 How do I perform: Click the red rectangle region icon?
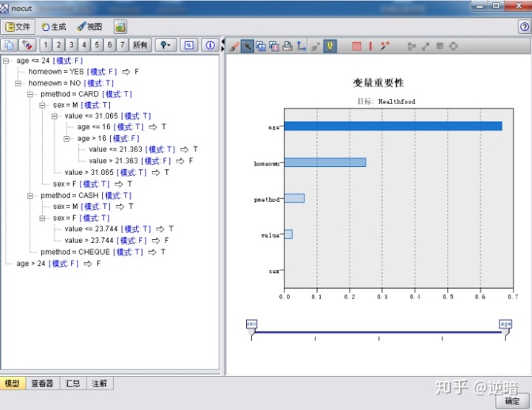coord(357,46)
